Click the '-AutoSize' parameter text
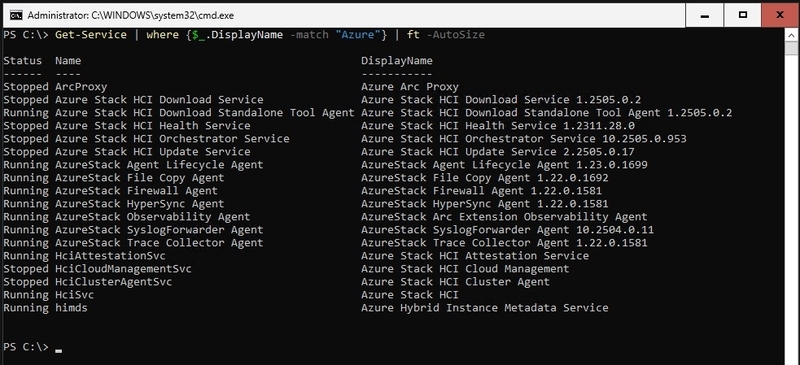Screen dimensions: 800x365 (455, 35)
